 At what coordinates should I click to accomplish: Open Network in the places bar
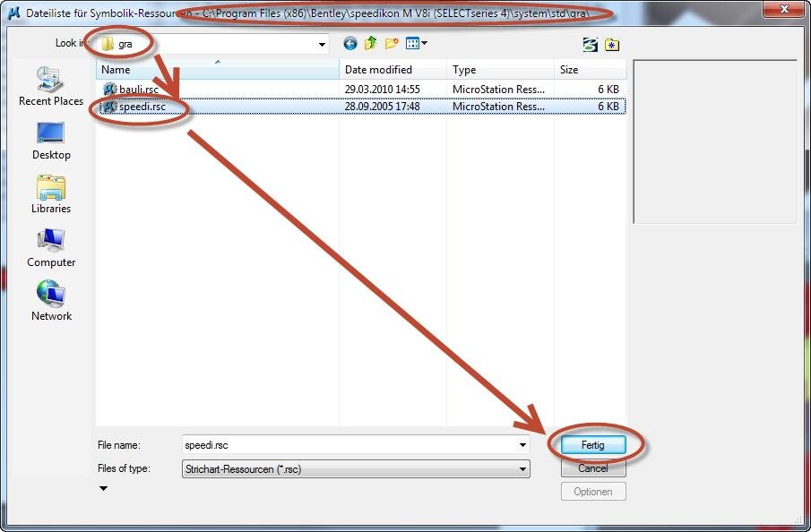51,301
